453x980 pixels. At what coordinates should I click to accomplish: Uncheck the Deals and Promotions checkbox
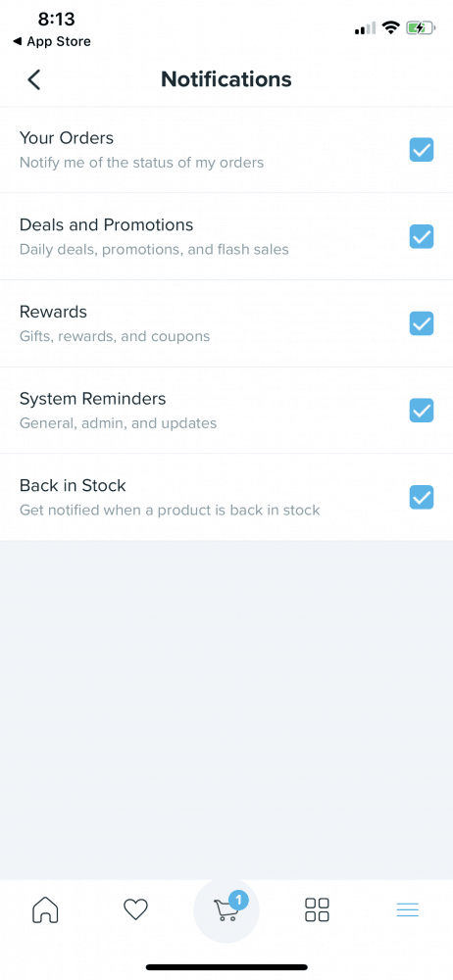point(421,237)
